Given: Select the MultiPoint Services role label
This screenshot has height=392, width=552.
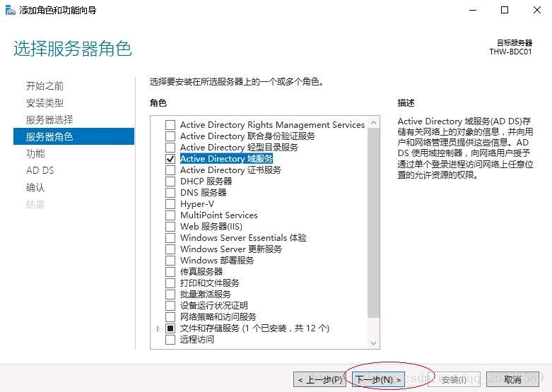Looking at the screenshot, I should pos(218,215).
